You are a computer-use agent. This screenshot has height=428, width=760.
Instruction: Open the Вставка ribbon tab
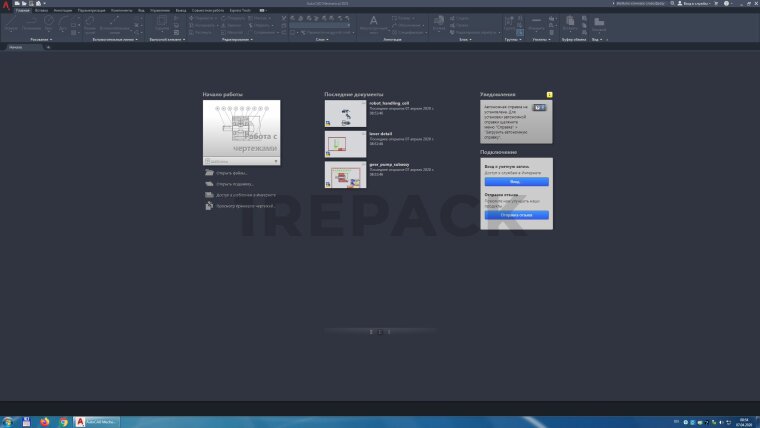tap(41, 9)
